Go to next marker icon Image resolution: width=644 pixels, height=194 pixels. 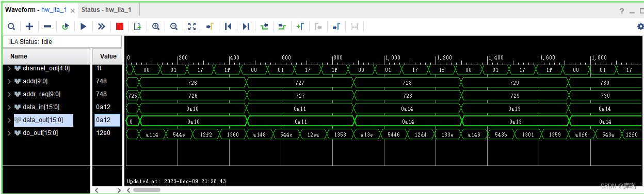click(x=336, y=26)
